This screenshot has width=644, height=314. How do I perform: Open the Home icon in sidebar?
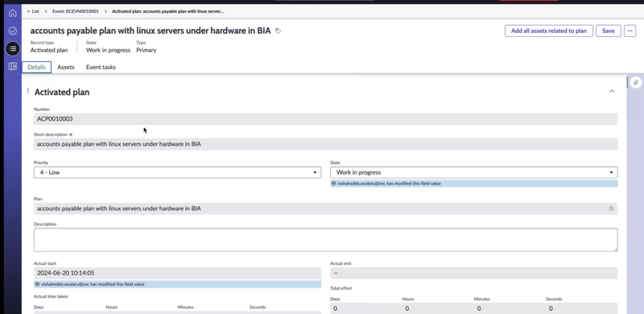tap(13, 13)
